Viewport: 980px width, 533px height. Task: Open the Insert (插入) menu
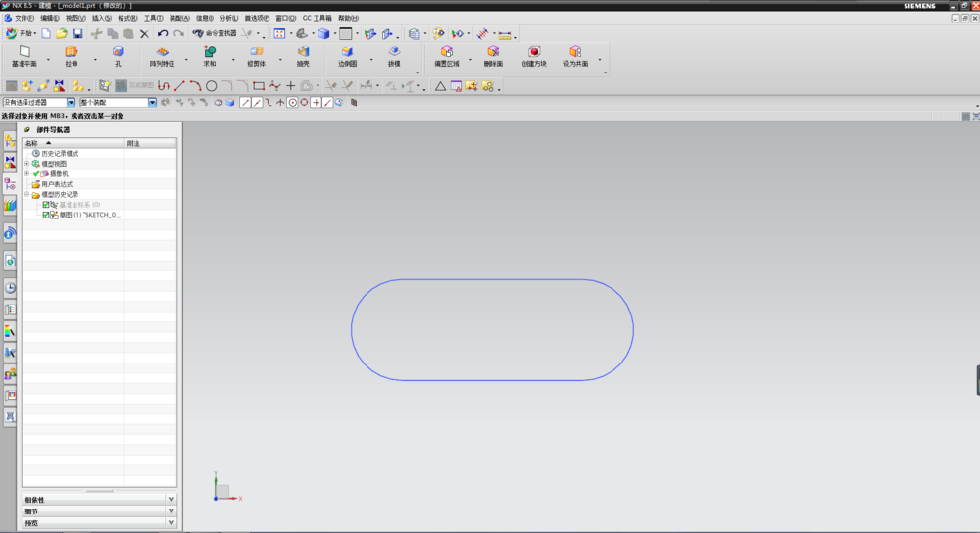point(102,18)
